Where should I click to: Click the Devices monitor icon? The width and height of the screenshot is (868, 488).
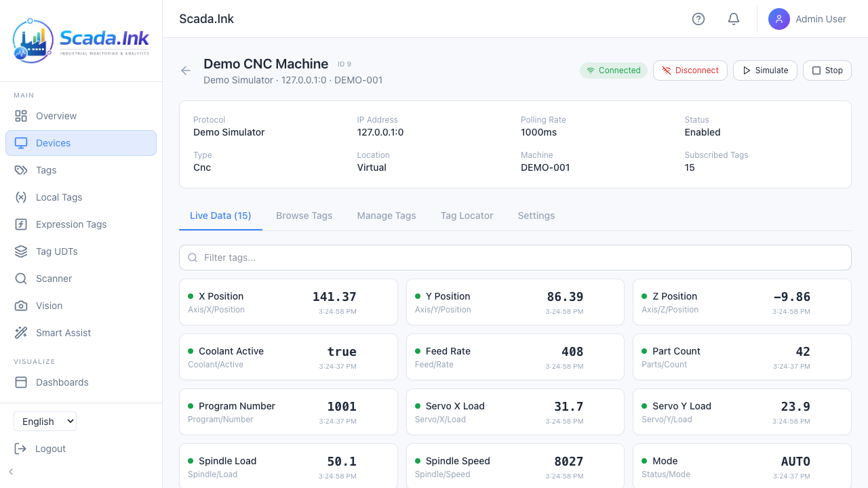coord(21,143)
